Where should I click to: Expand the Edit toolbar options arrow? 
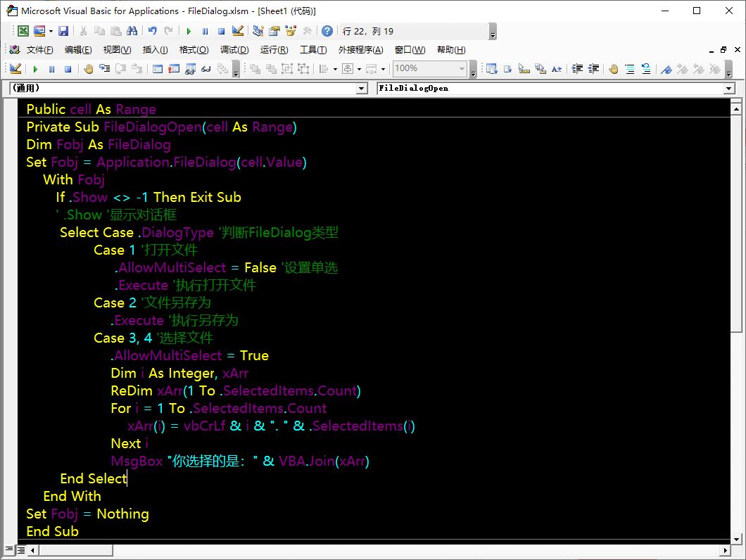pyautogui.click(x=728, y=69)
